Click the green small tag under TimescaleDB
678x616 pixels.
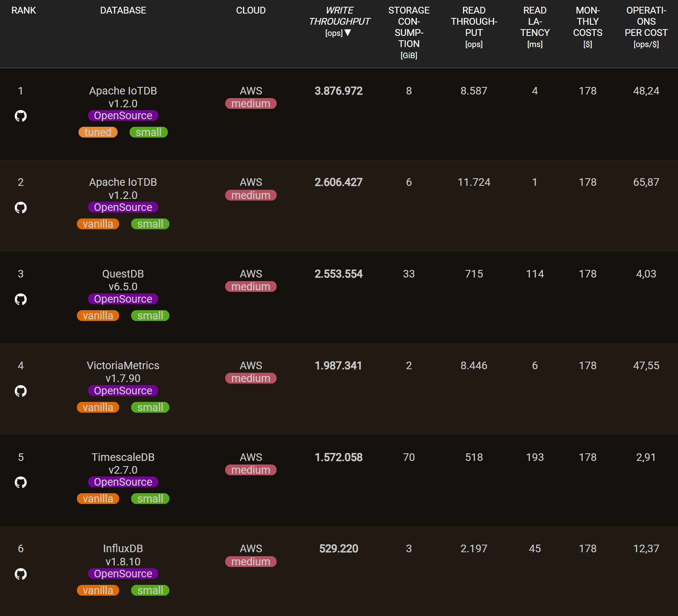[150, 499]
